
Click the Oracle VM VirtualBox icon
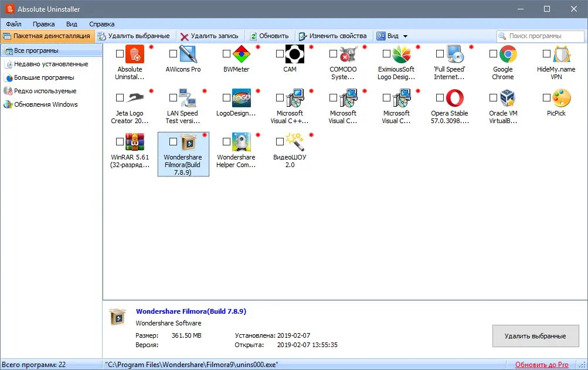508,98
